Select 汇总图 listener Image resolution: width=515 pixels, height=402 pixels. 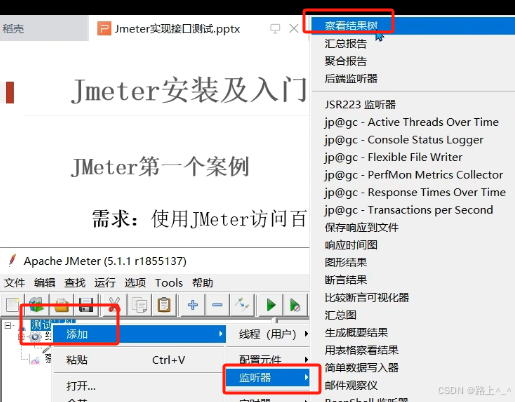coord(413,315)
